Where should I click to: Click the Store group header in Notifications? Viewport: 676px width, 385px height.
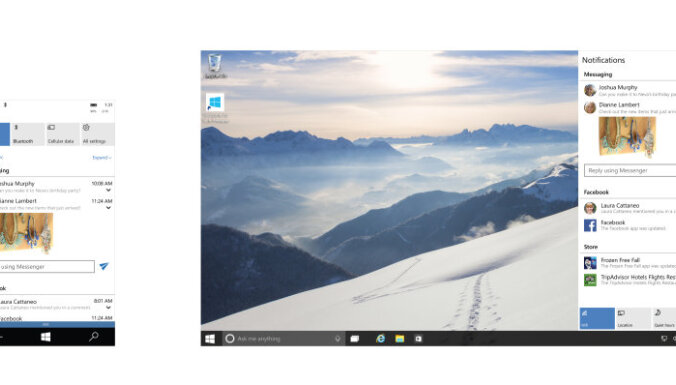point(591,247)
